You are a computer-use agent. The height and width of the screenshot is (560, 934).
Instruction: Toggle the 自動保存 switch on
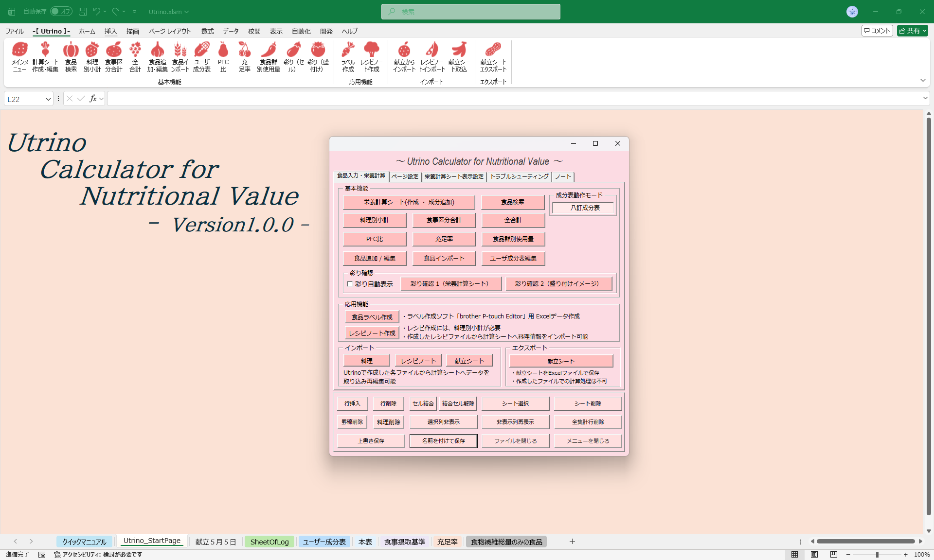61,11
